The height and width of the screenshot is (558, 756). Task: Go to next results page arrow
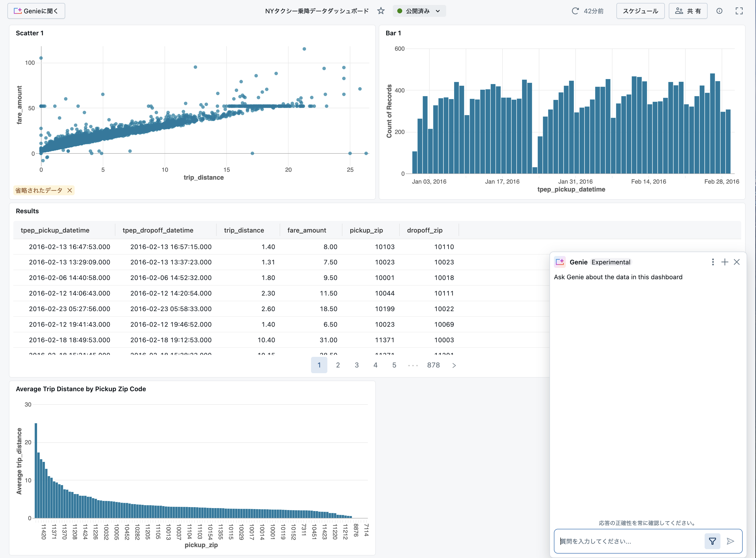(454, 365)
